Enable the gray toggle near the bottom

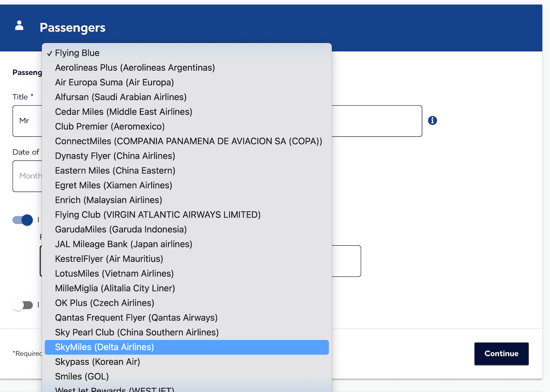[x=23, y=305]
